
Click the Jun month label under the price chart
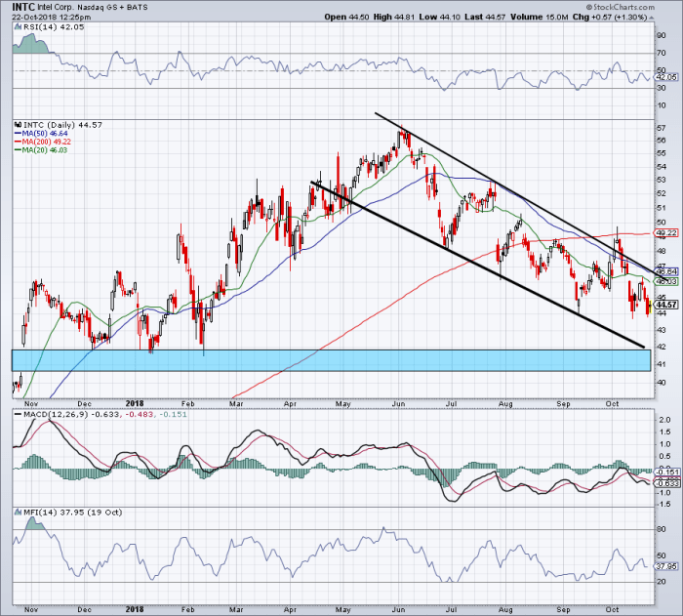[398, 404]
